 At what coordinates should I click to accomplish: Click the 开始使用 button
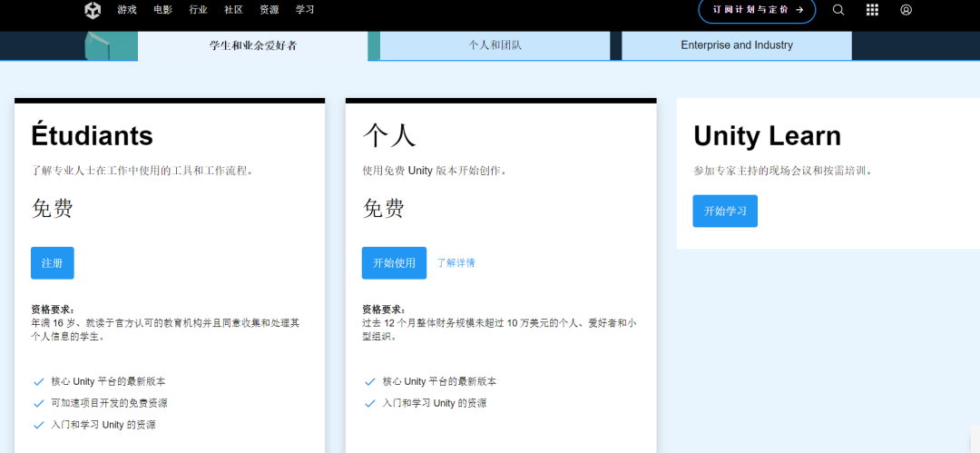point(394,263)
